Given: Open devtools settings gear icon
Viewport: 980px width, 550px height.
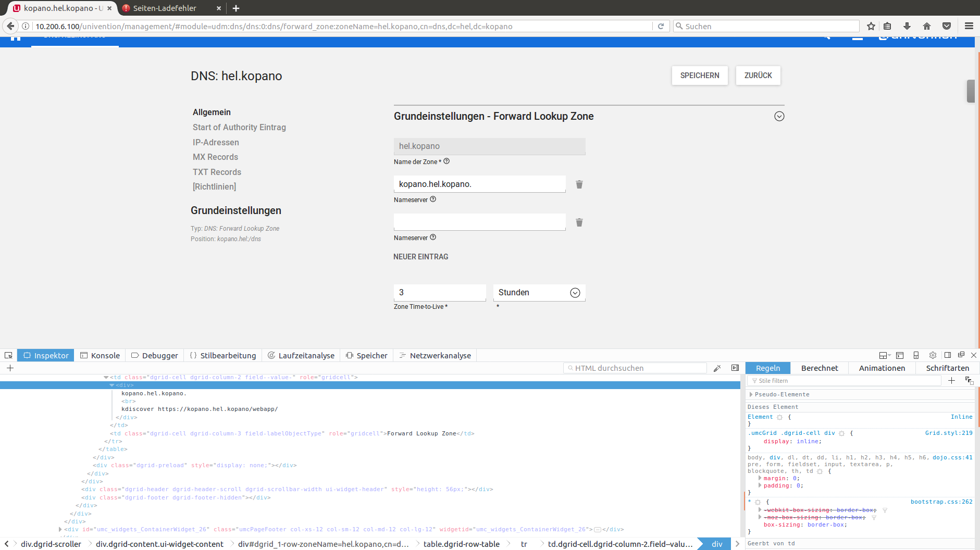Looking at the screenshot, I should click(x=933, y=355).
